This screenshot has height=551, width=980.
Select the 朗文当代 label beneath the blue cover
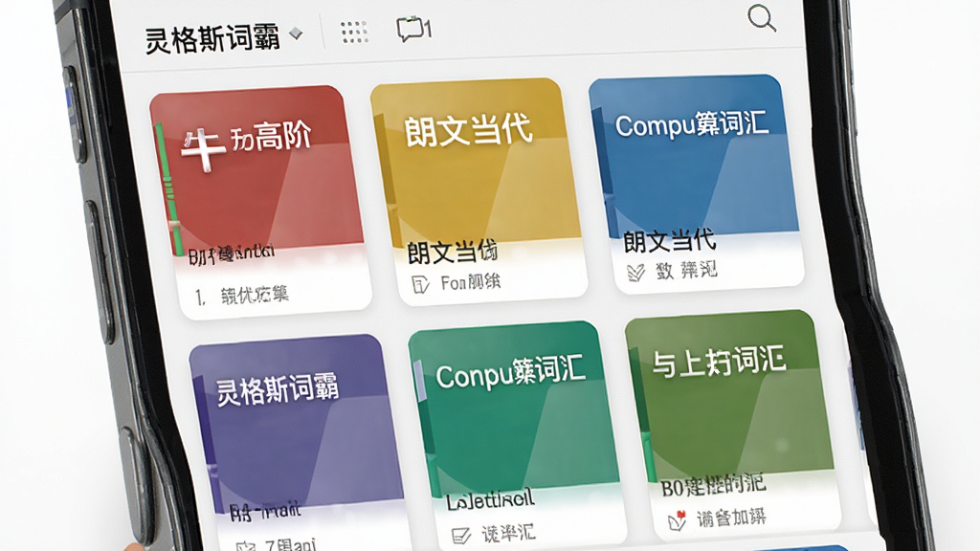coord(669,241)
